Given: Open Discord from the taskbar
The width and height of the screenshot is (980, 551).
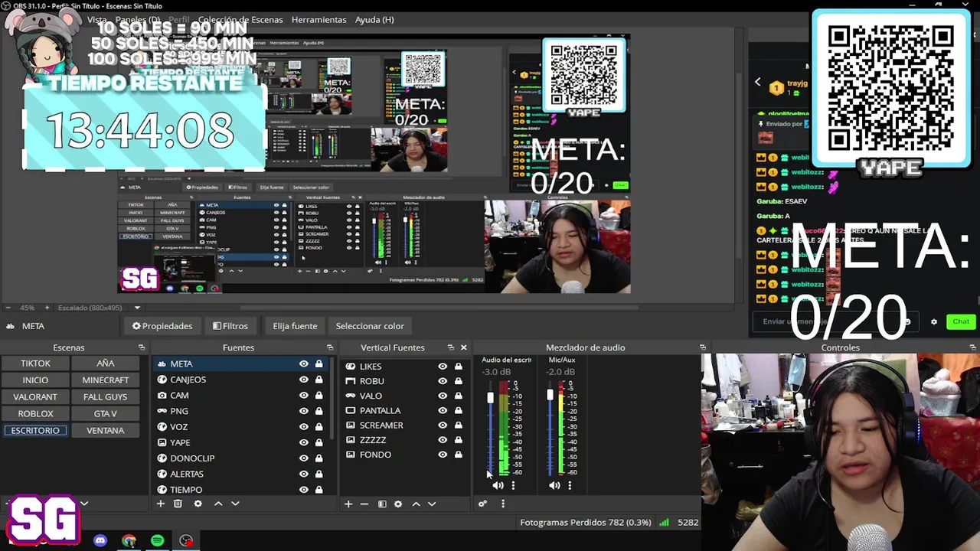Looking at the screenshot, I should pos(100,541).
